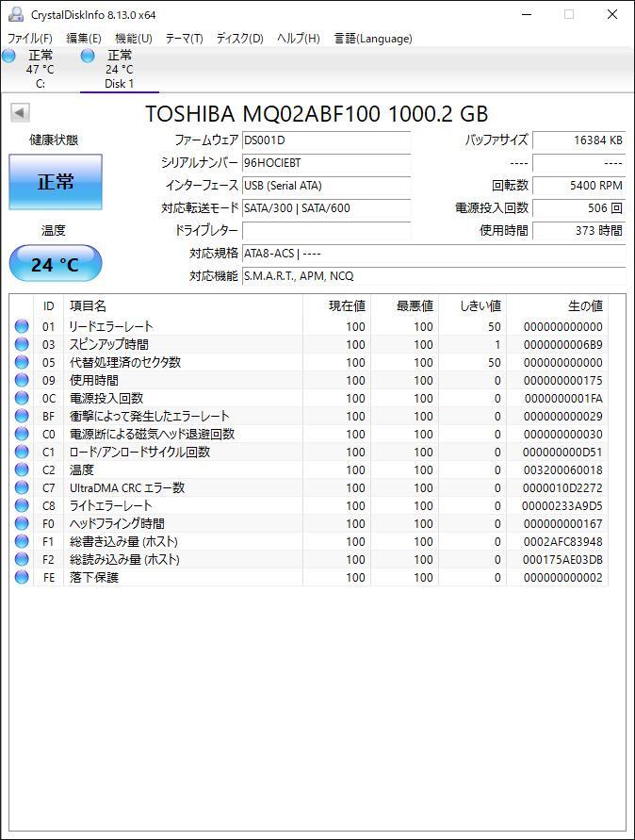This screenshot has height=840, width=635.
Task: Click the 健康状態 label
Action: click(54, 140)
